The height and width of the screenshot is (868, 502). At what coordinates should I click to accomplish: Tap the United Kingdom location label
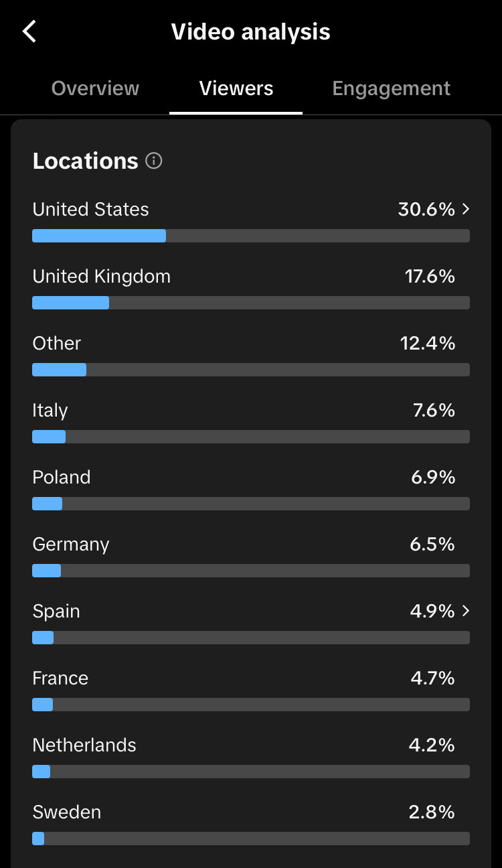coord(102,276)
